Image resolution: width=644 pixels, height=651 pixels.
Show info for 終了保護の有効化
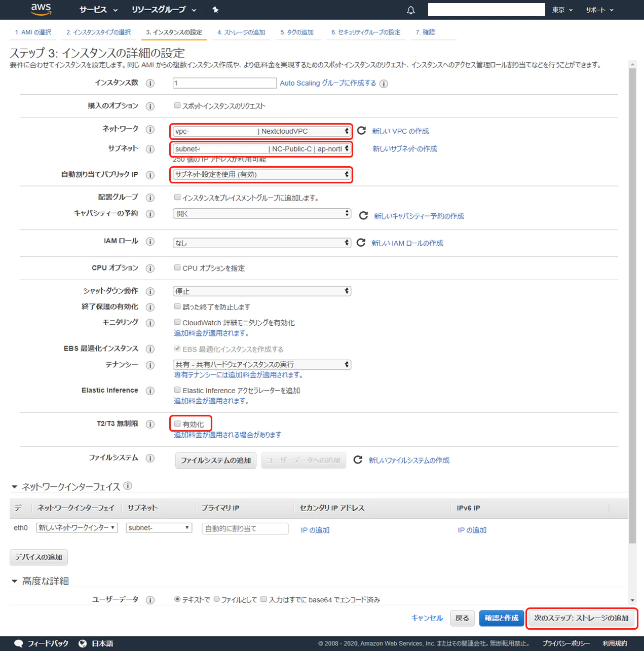coord(150,307)
